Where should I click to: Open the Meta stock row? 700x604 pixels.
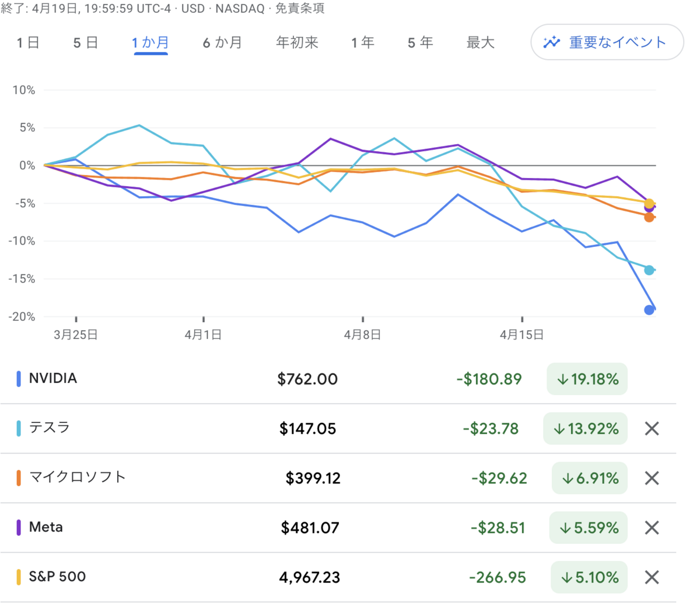pyautogui.click(x=338, y=528)
